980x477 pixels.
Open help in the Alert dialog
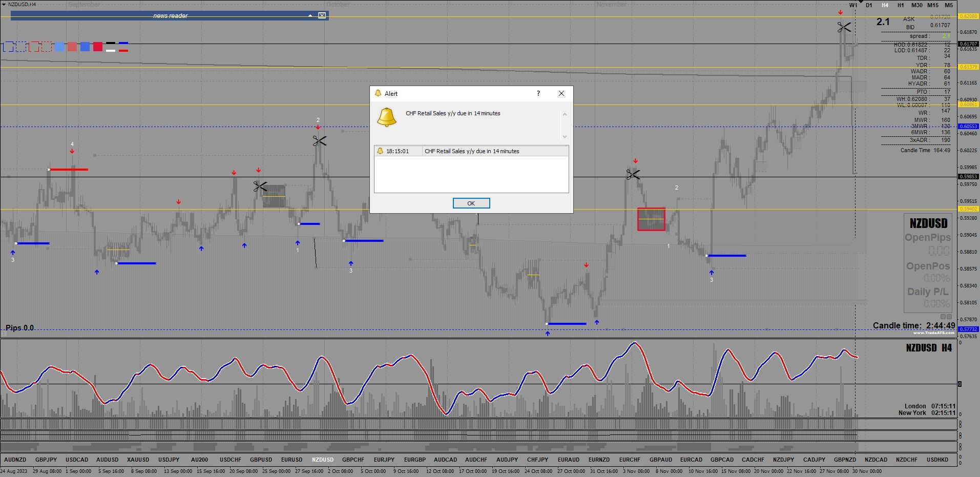[x=538, y=93]
